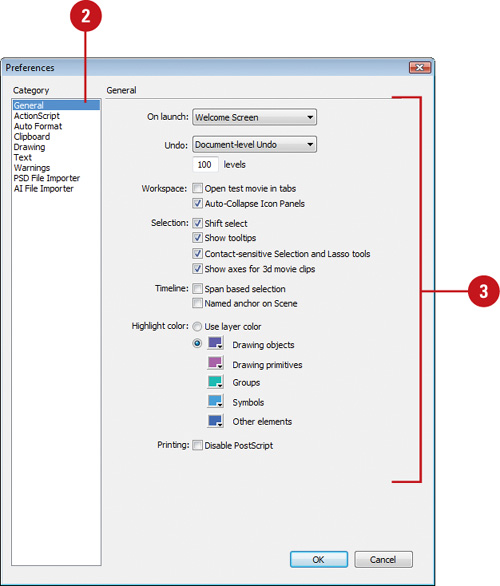Disable Show tooltips option
Viewport: 500px width, 586px height.
click(197, 238)
